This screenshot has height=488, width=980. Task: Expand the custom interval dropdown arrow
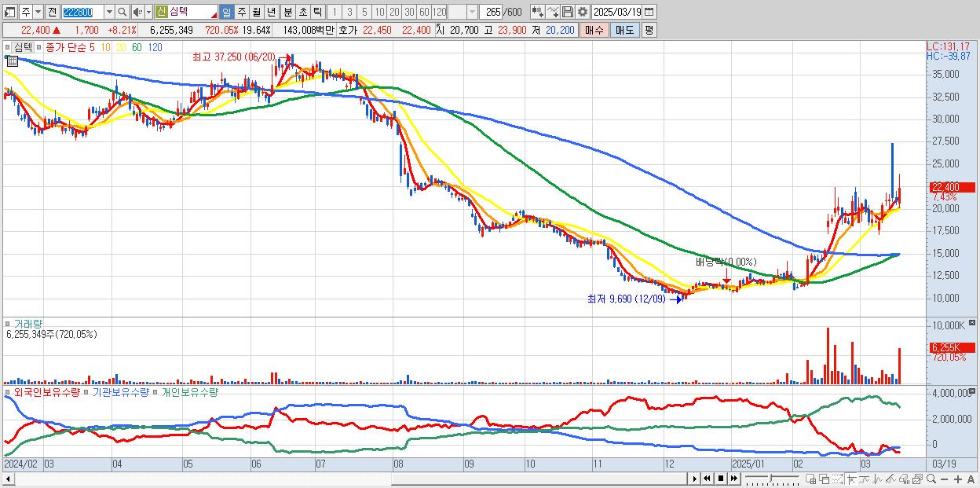coord(472,12)
